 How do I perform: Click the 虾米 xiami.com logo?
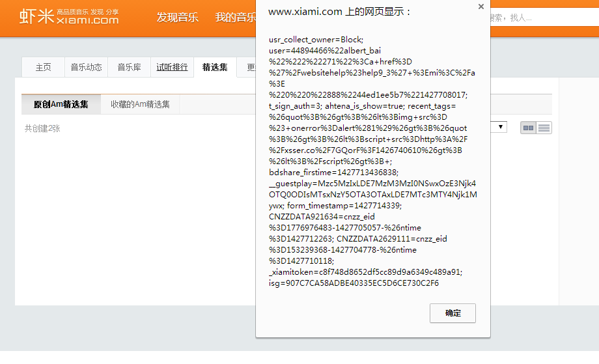point(69,16)
